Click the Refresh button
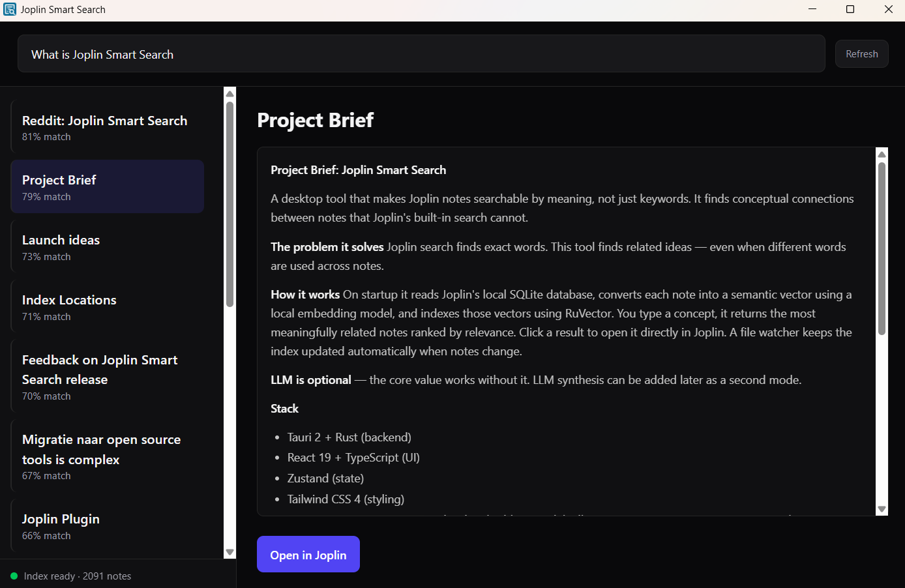 pyautogui.click(x=861, y=54)
